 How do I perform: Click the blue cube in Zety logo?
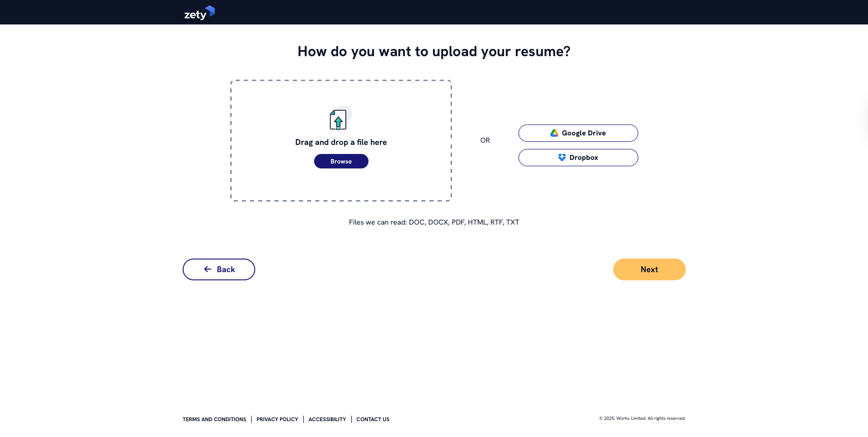point(210,11)
